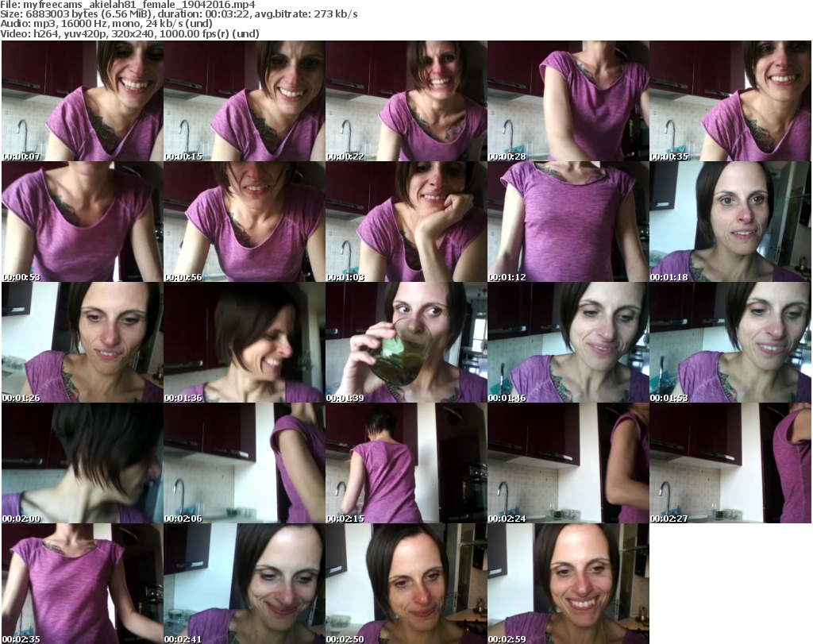The height and width of the screenshot is (644, 813).
Task: Select the thumbnail stamped 00:00:22
Action: (x=406, y=101)
